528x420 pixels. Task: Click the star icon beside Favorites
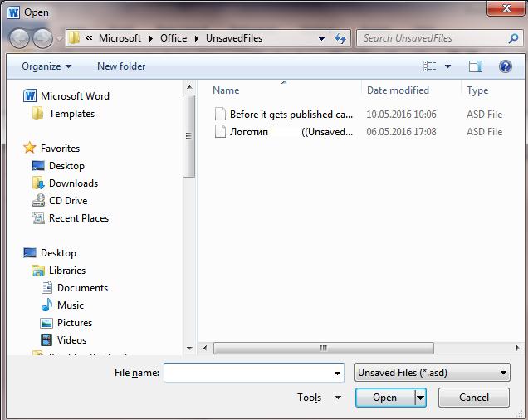[x=30, y=148]
